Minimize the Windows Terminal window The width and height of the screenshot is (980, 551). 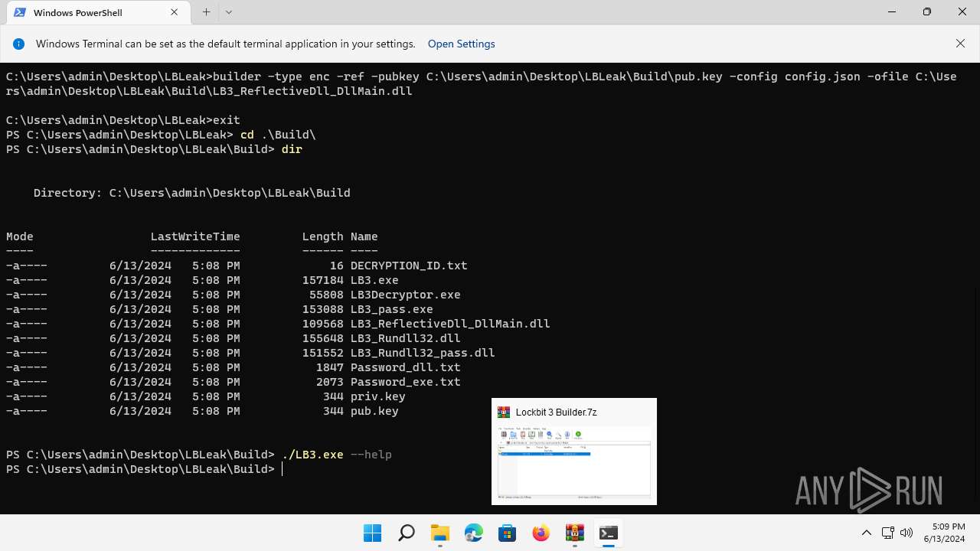tap(892, 12)
